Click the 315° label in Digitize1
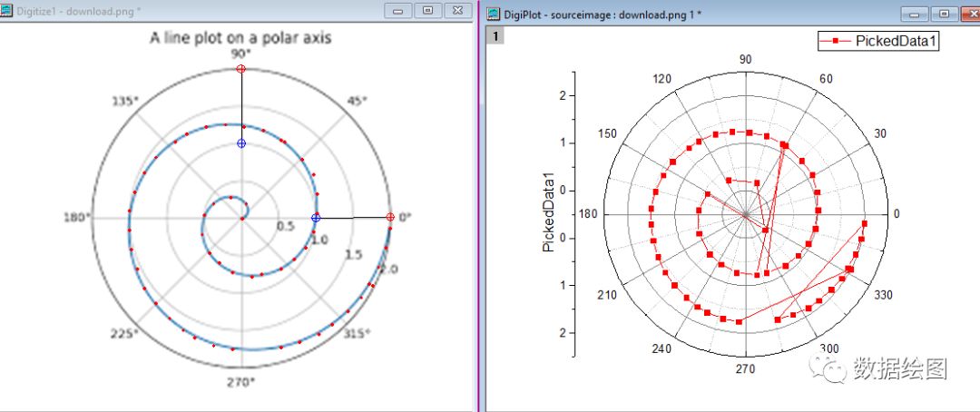980x412 pixels. [355, 334]
